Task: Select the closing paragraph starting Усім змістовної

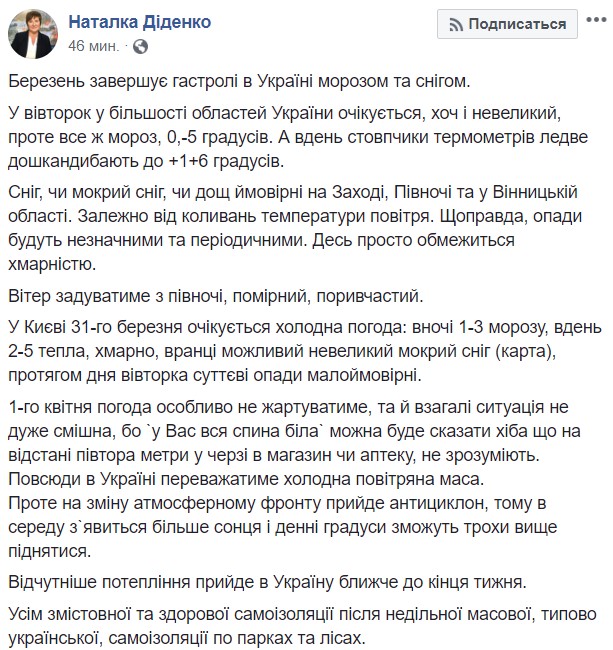Action: pos(303,626)
